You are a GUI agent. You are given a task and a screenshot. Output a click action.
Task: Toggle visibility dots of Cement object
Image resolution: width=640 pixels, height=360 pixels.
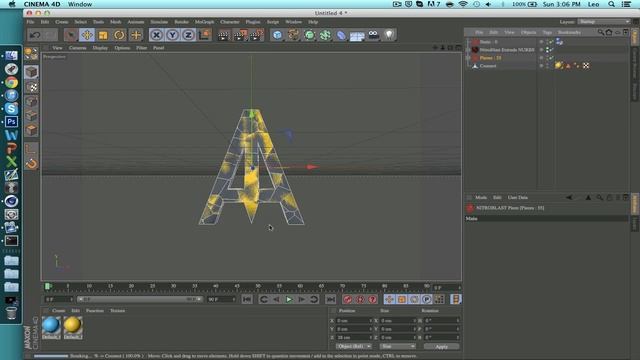[x=547, y=66]
